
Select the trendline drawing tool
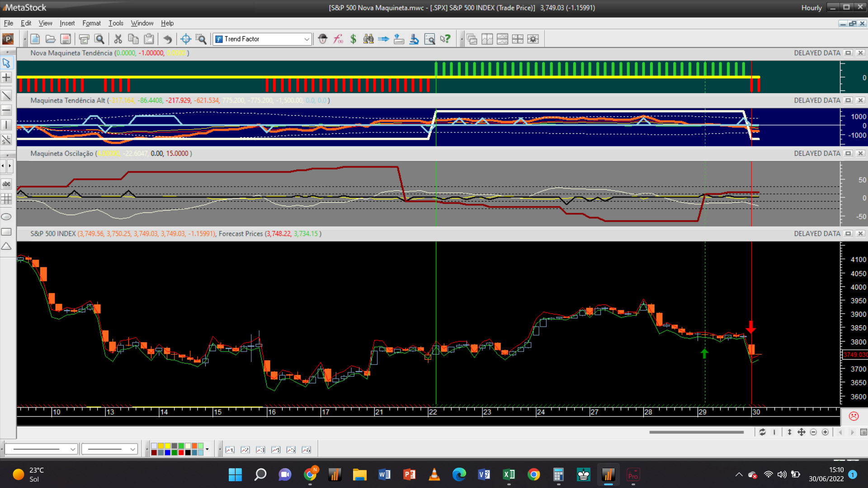pyautogui.click(x=6, y=95)
